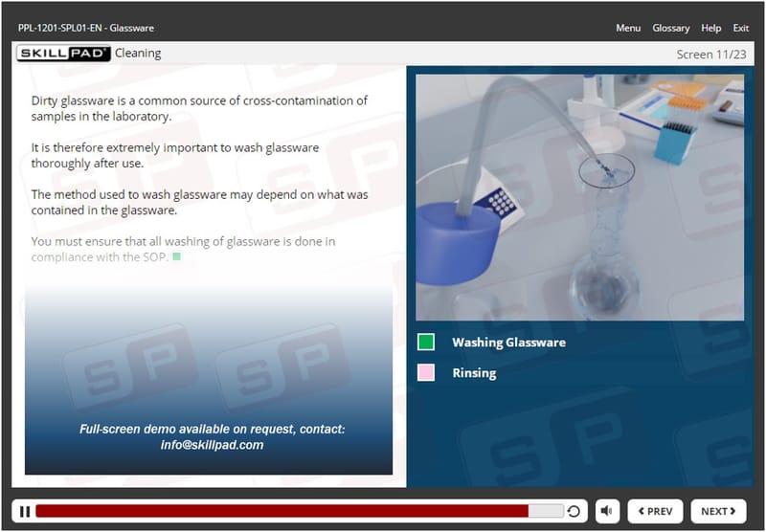766x532 pixels.
Task: Select the pink square beside Rinsing
Action: click(x=426, y=372)
